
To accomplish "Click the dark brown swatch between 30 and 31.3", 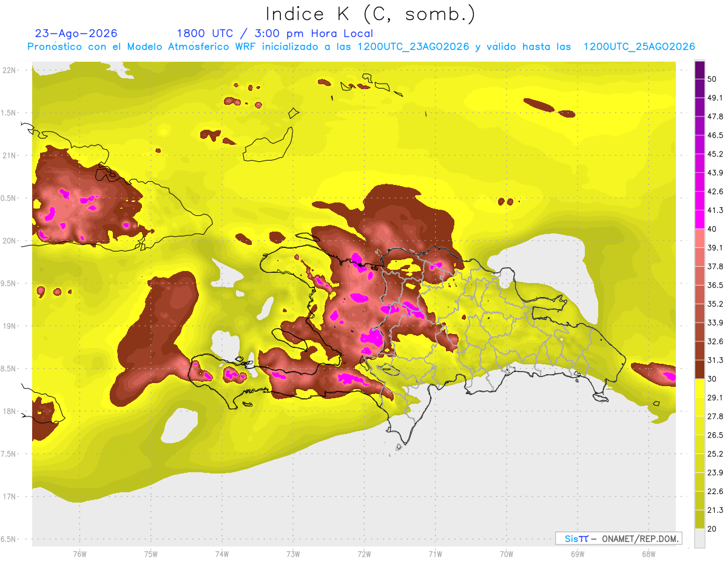I will coord(699,369).
